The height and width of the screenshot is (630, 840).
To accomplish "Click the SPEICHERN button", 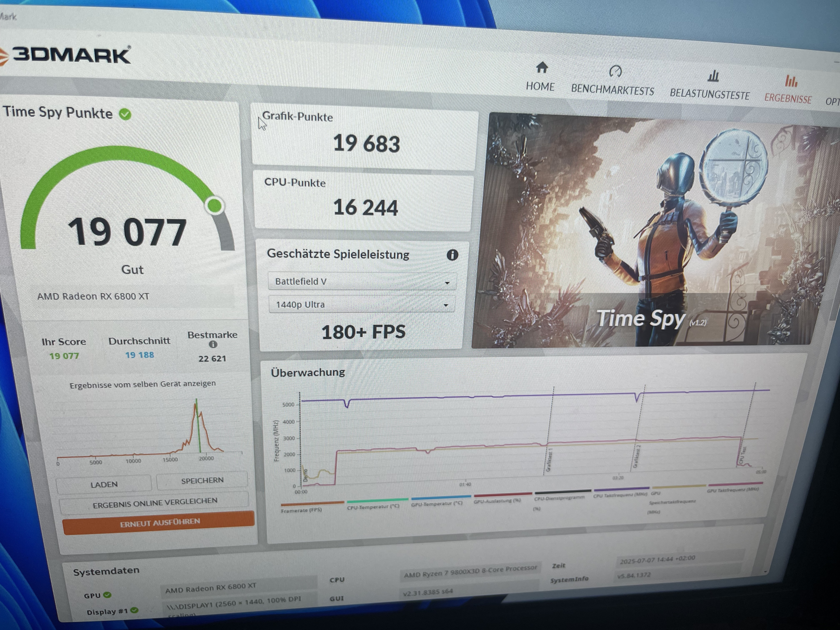I will (x=202, y=480).
